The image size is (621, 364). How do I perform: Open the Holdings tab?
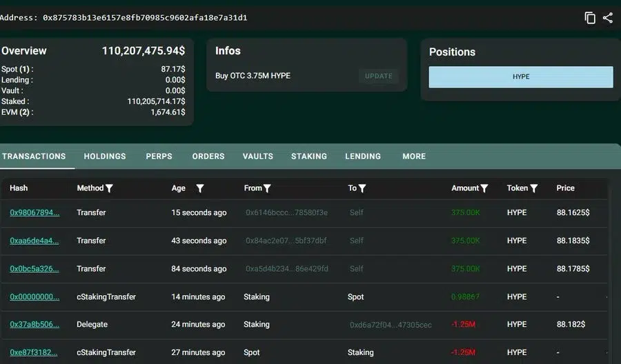[x=105, y=156]
